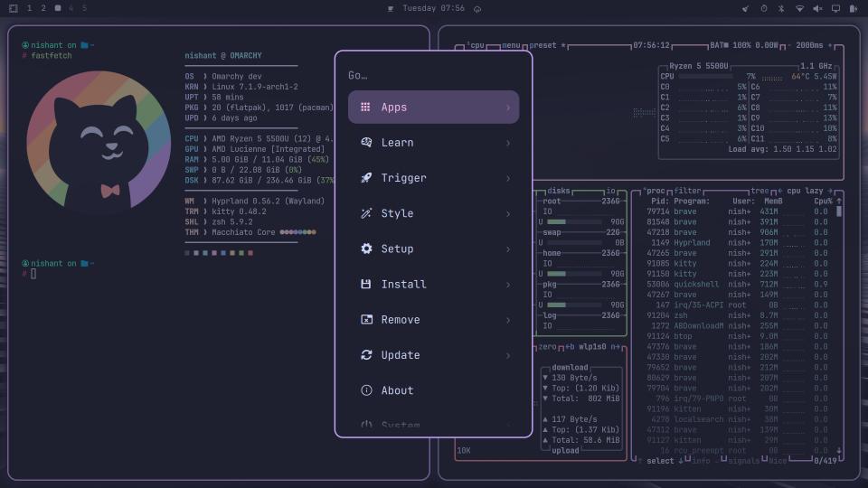Click the CPU total usage bar in btop
868x488 pixels.
(x=706, y=76)
